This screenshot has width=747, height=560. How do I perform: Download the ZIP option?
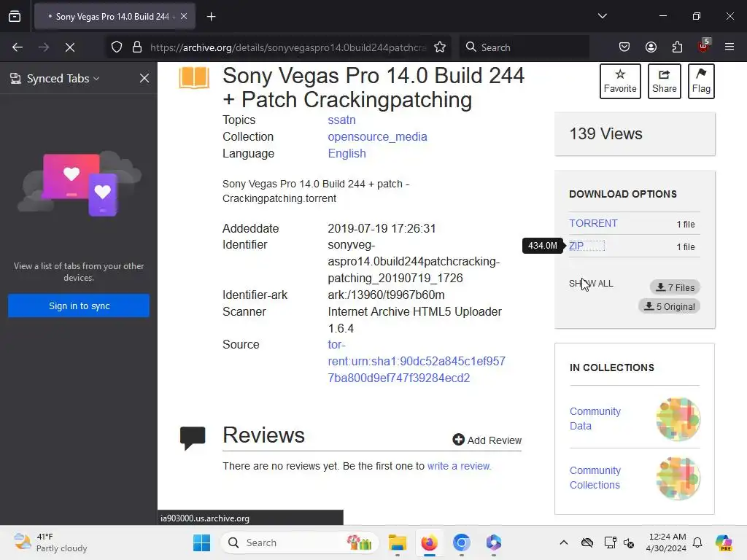(576, 246)
